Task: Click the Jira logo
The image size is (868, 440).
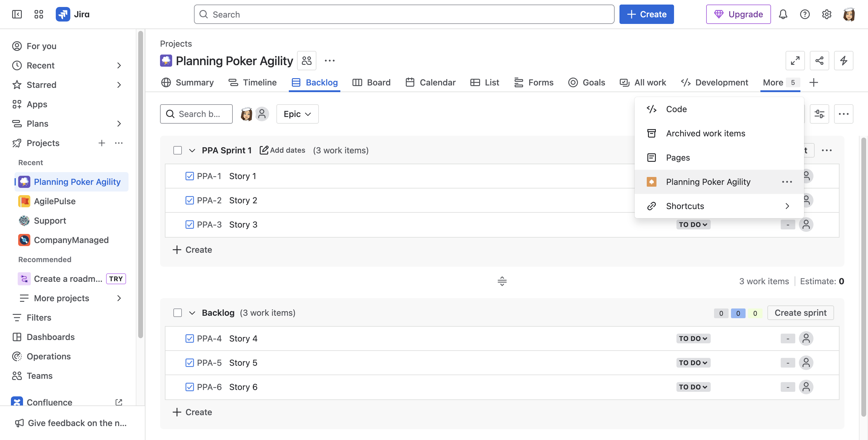Action: click(73, 14)
